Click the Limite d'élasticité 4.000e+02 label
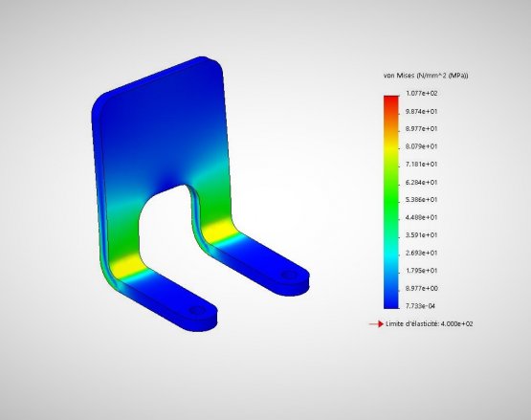The width and height of the screenshot is (531, 420). tap(430, 323)
